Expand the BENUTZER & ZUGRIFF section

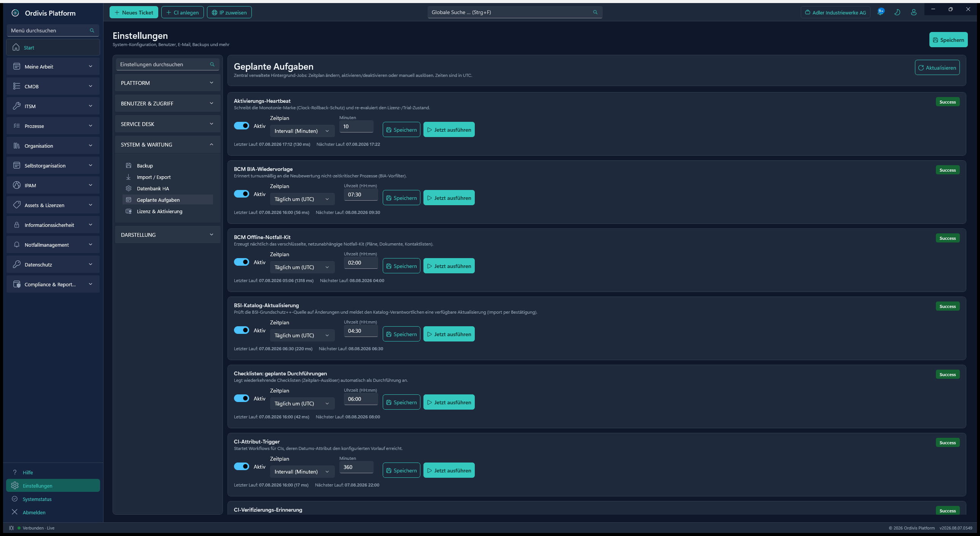[x=167, y=104]
